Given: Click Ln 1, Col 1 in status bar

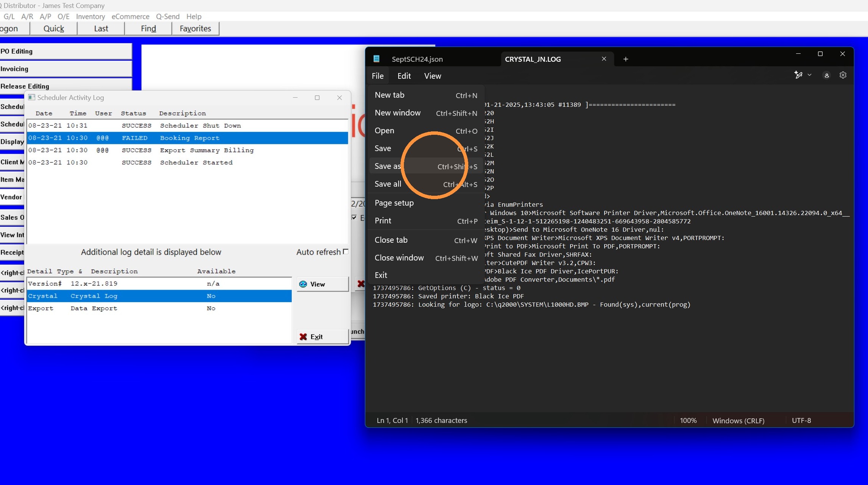Looking at the screenshot, I should tap(392, 420).
